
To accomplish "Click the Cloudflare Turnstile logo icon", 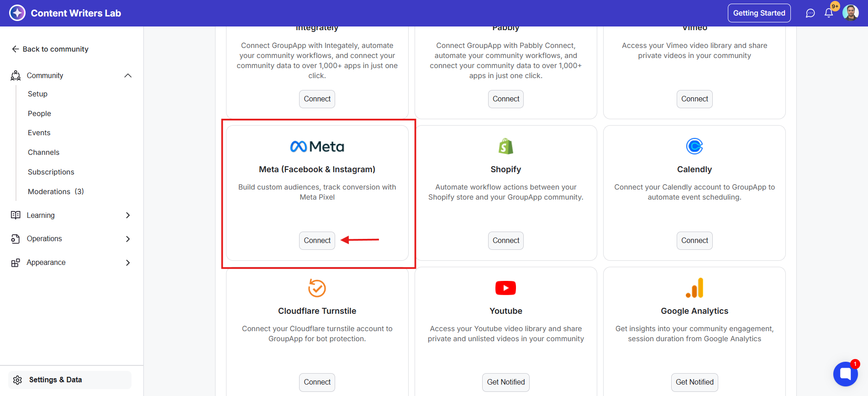I will click(317, 288).
